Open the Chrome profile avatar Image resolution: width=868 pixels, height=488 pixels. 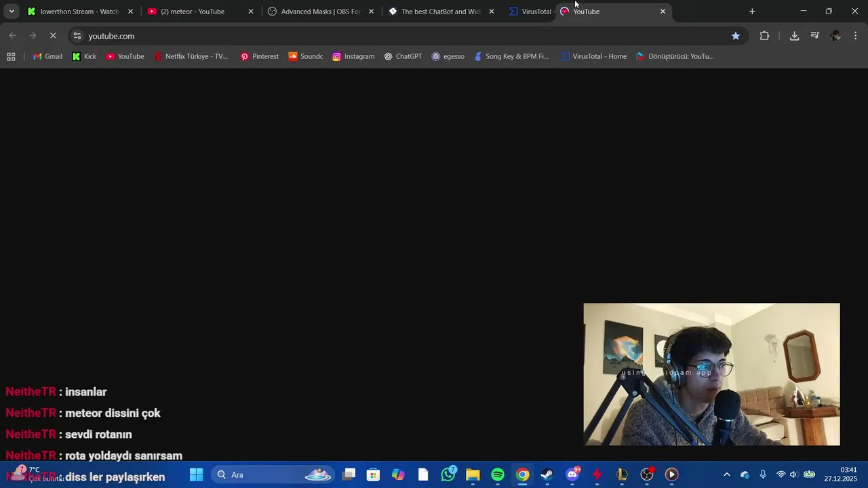pos(835,36)
